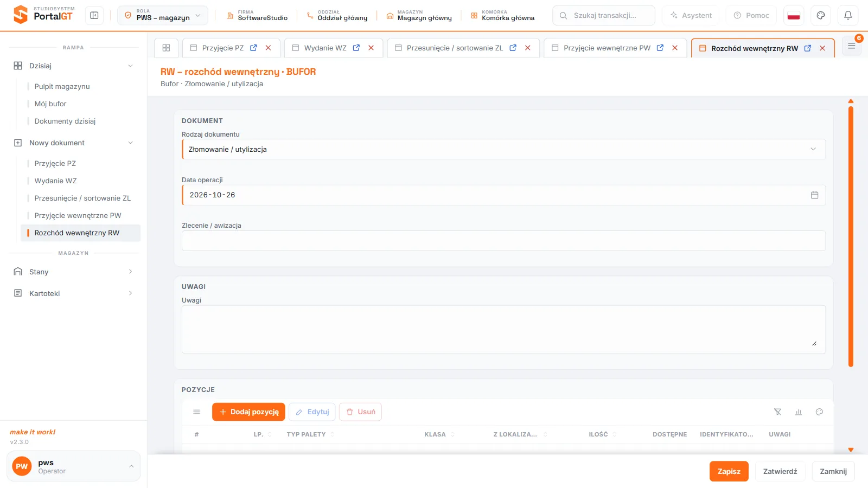Open Przyjęcie PZ tab in new window
This screenshot has height=488, width=868.
click(x=253, y=48)
